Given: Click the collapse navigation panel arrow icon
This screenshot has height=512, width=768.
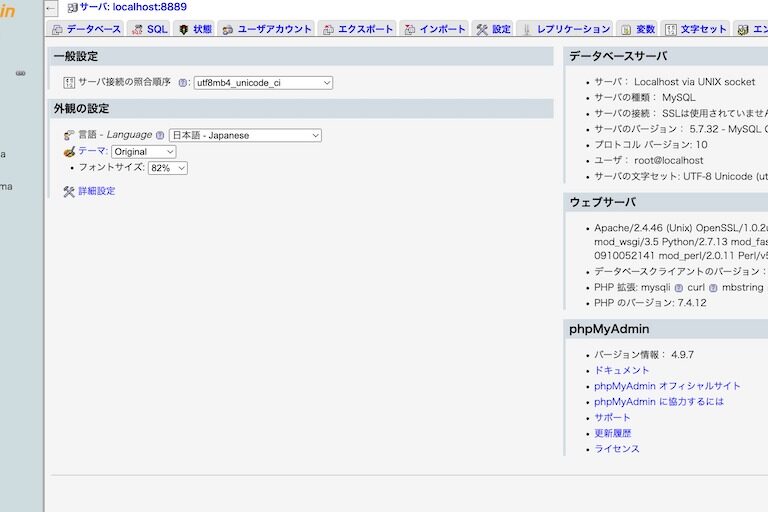Looking at the screenshot, I should coord(50,8).
